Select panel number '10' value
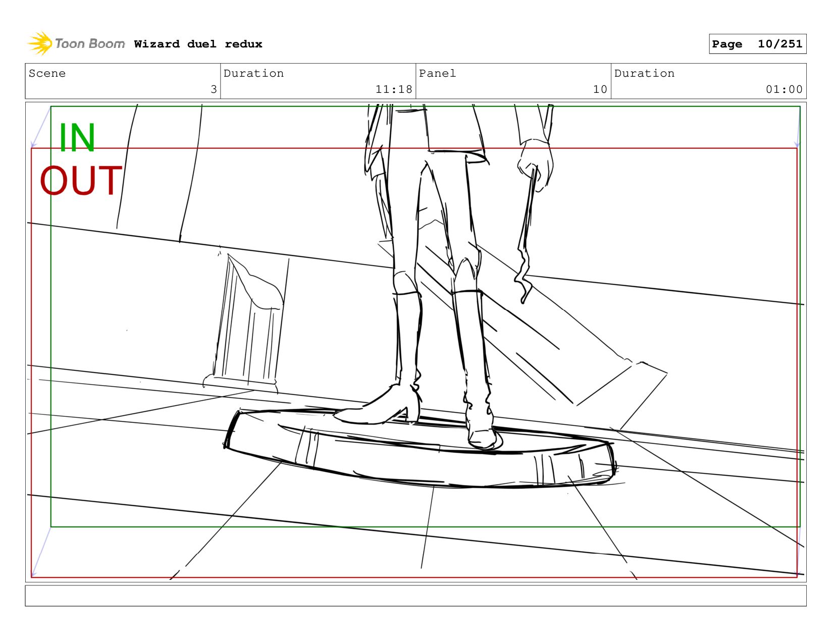The height and width of the screenshot is (644, 832). pos(600,89)
